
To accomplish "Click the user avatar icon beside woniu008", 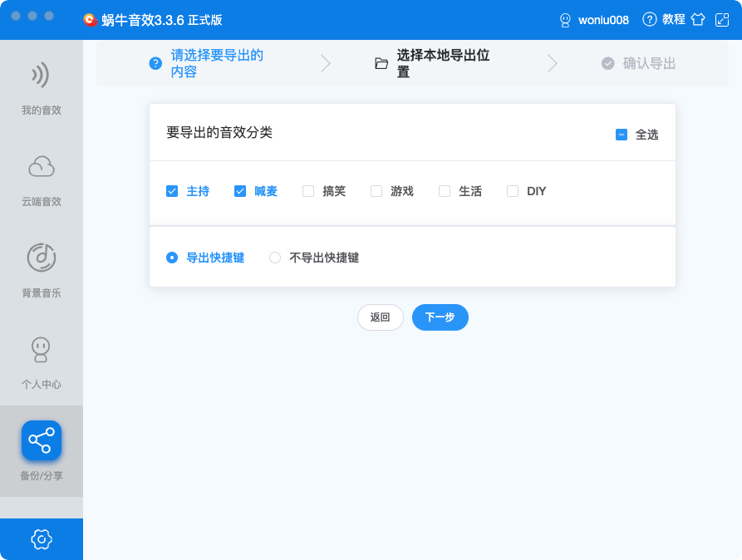I will click(565, 20).
